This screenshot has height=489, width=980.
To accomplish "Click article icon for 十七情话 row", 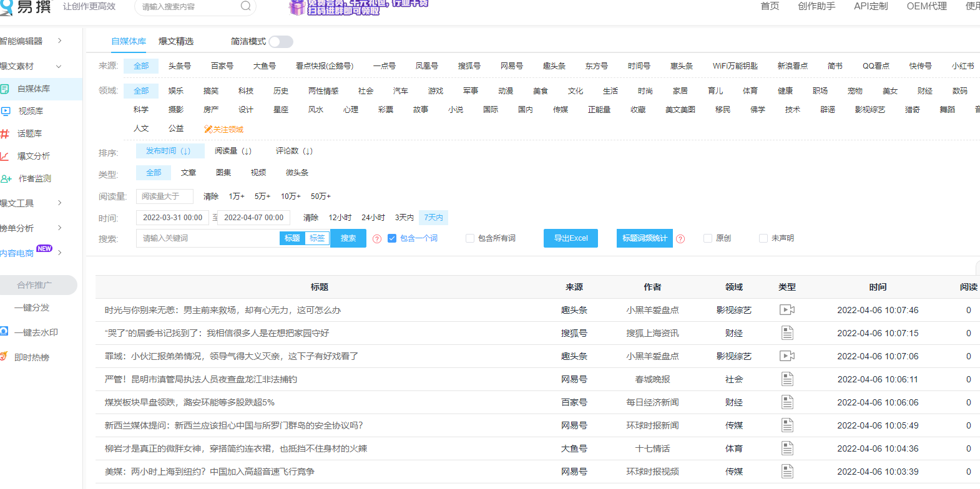I will coord(787,448).
